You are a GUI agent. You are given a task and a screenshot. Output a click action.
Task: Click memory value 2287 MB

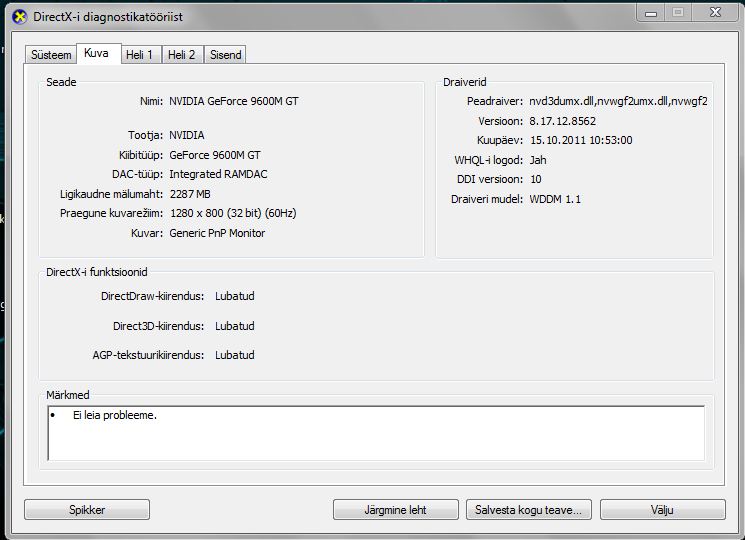tap(190, 194)
